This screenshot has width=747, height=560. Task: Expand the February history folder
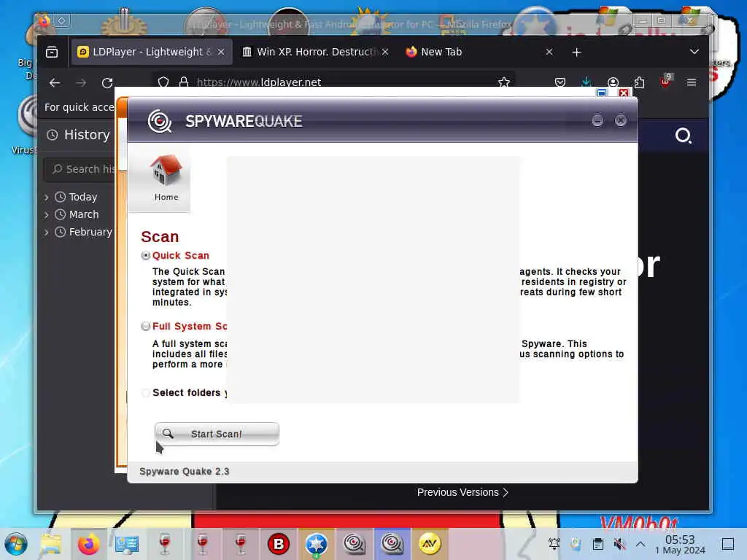coord(46,233)
